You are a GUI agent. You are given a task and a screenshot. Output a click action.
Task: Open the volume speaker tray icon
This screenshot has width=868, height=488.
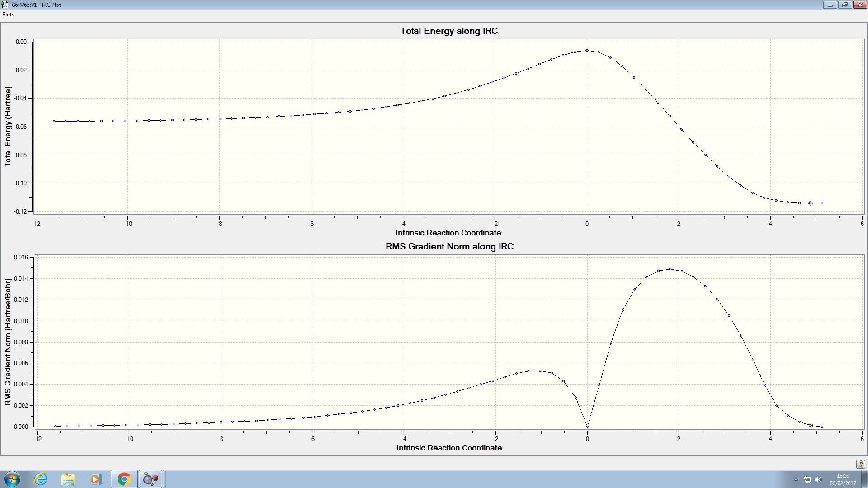pos(818,479)
